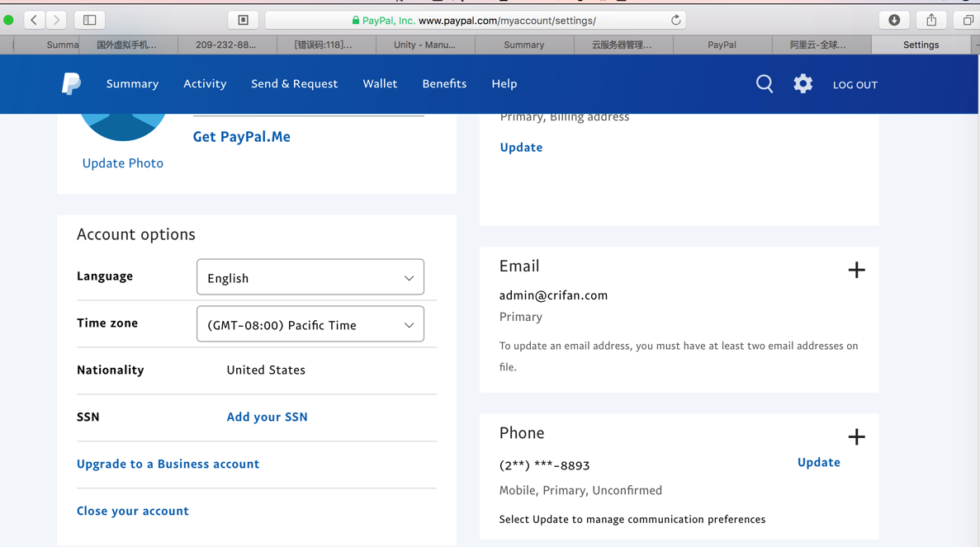Reload the page in address bar

pyautogui.click(x=675, y=20)
